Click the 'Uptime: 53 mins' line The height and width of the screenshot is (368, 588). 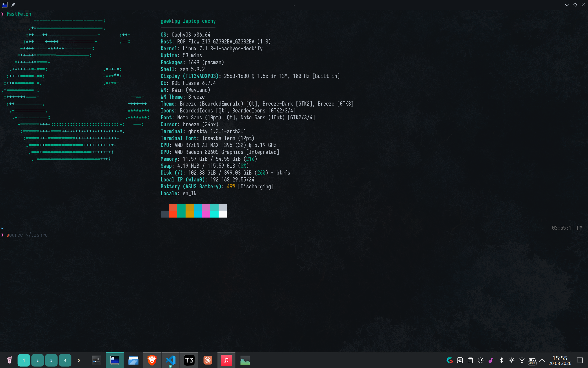(181, 55)
